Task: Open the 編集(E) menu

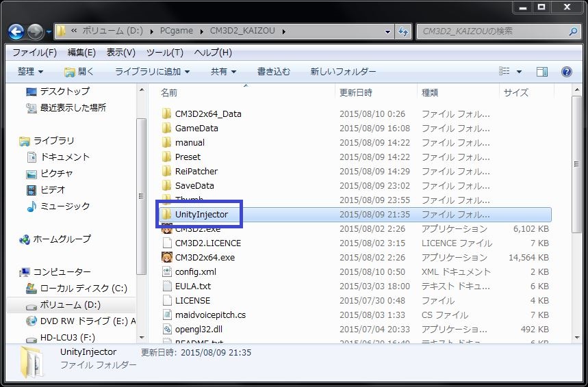Action: coord(81,52)
